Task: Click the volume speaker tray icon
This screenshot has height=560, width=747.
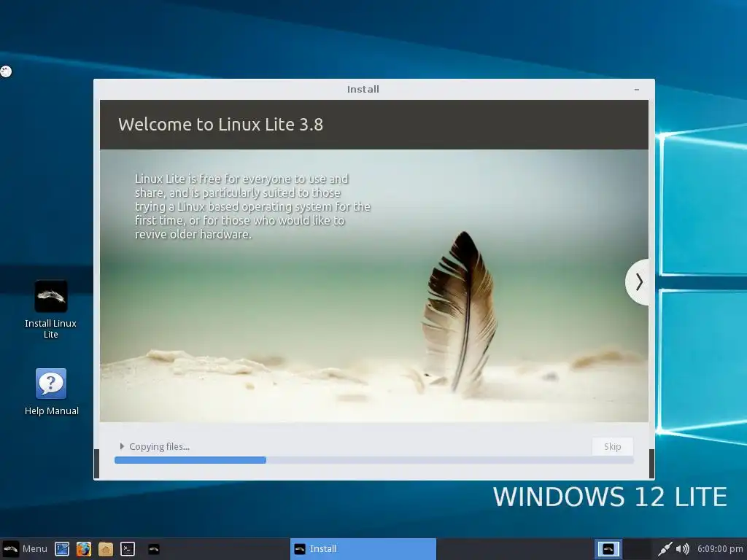Action: pyautogui.click(x=683, y=549)
